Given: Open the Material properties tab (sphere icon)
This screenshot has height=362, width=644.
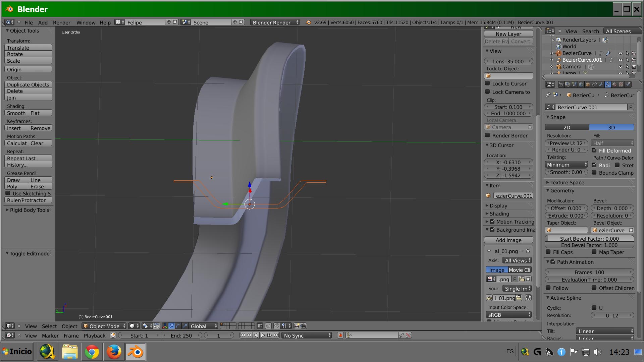Looking at the screenshot, I should click(614, 84).
